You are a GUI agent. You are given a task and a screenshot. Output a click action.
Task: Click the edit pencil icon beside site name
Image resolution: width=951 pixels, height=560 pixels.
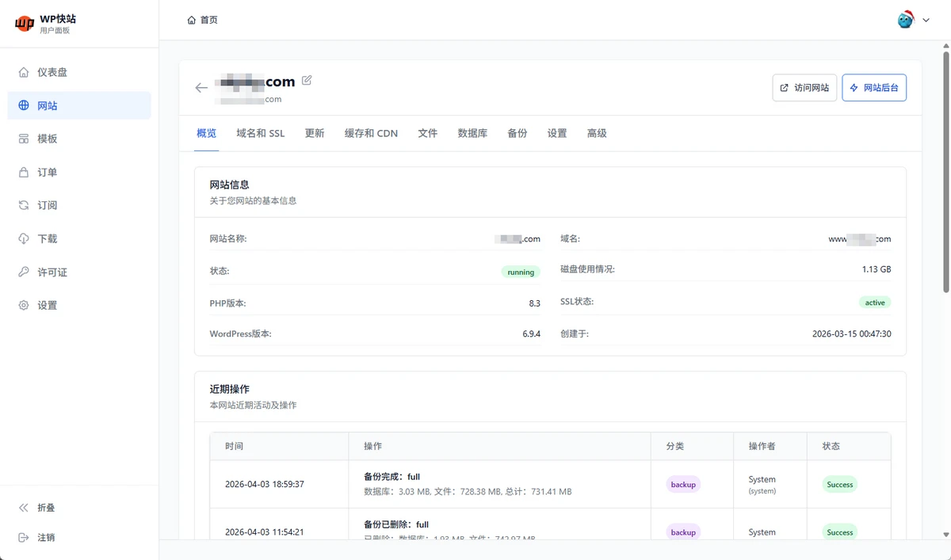click(307, 80)
